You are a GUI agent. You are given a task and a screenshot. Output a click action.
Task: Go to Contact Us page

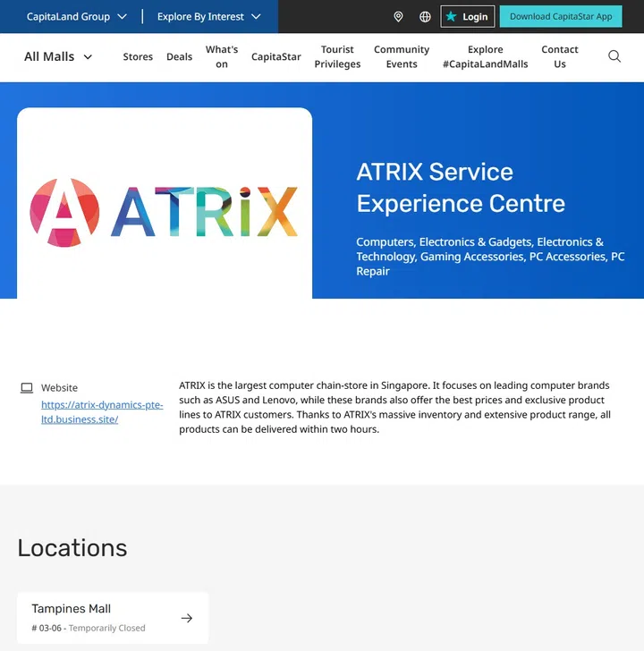point(560,56)
